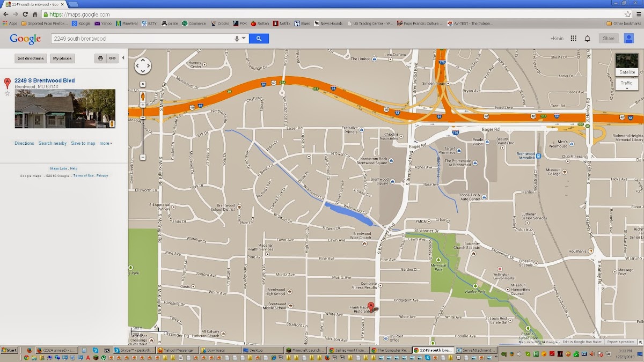Open the street view photo thumbnail
This screenshot has height=362, width=644.
point(64,108)
